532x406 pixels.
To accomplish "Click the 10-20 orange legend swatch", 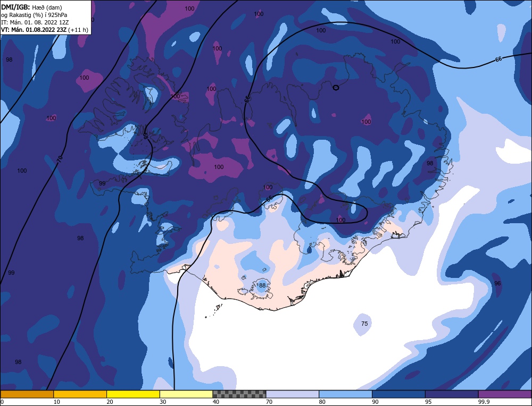I will [80, 394].
